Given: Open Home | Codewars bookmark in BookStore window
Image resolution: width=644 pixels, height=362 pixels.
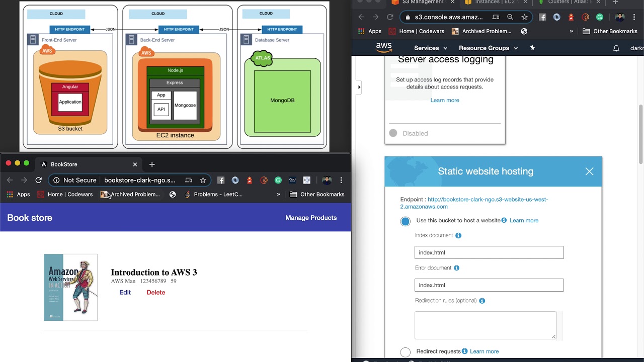Looking at the screenshot, I should [x=65, y=194].
